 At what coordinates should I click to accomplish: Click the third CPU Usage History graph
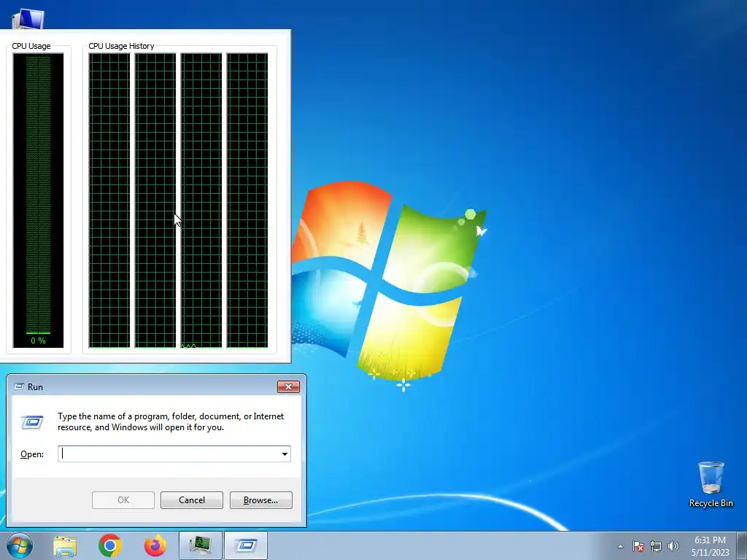(201, 201)
